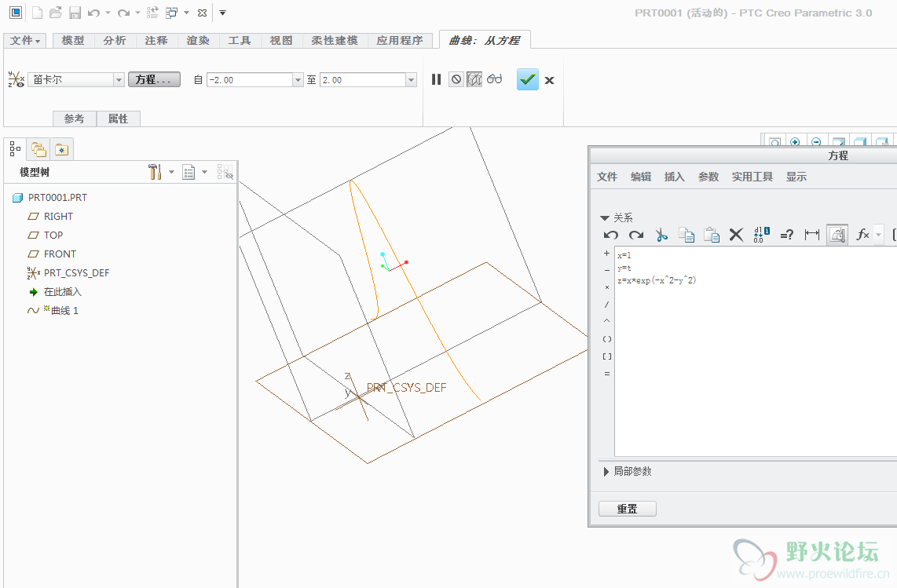Switch to the 模型 ribbon tab

[x=73, y=41]
